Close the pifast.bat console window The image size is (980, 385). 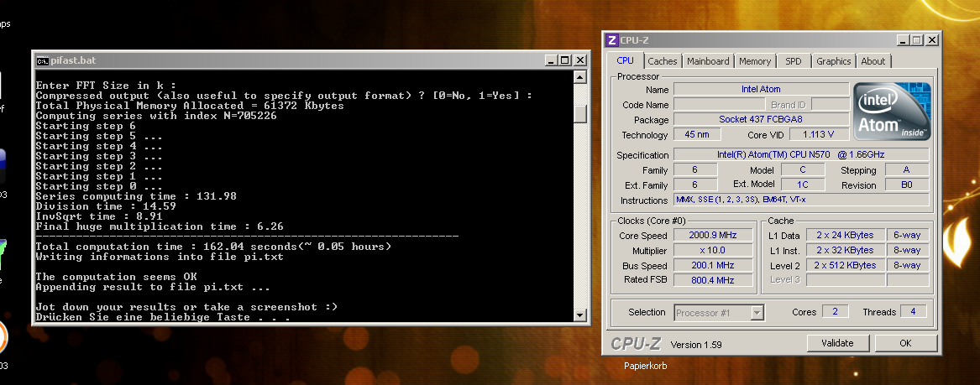(x=580, y=60)
